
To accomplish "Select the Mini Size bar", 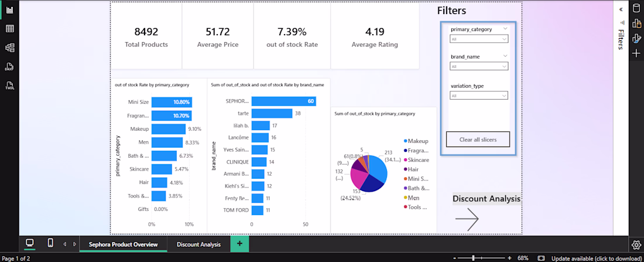I will click(x=172, y=102).
